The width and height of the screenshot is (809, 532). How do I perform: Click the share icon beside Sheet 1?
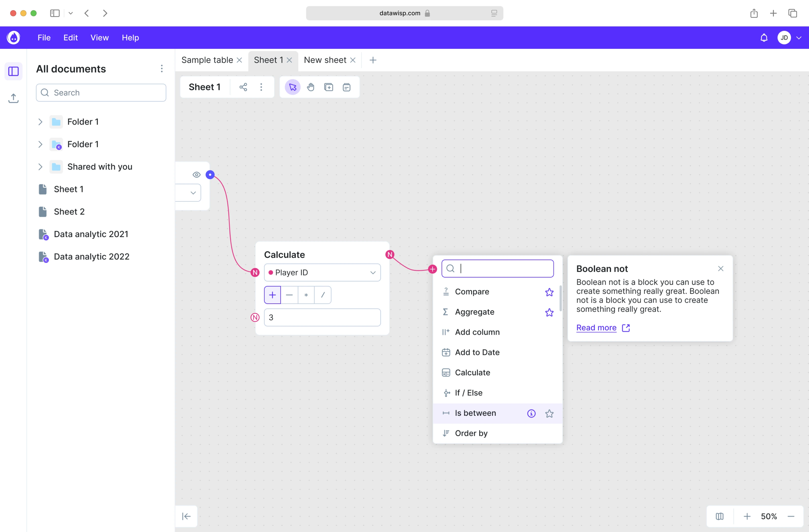(243, 87)
